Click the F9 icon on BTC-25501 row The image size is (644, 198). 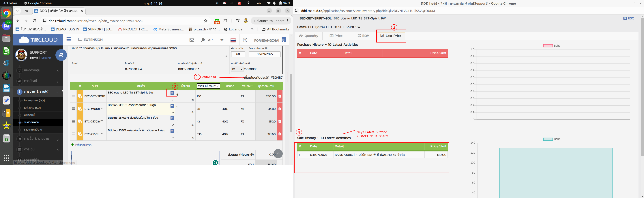coord(172,131)
